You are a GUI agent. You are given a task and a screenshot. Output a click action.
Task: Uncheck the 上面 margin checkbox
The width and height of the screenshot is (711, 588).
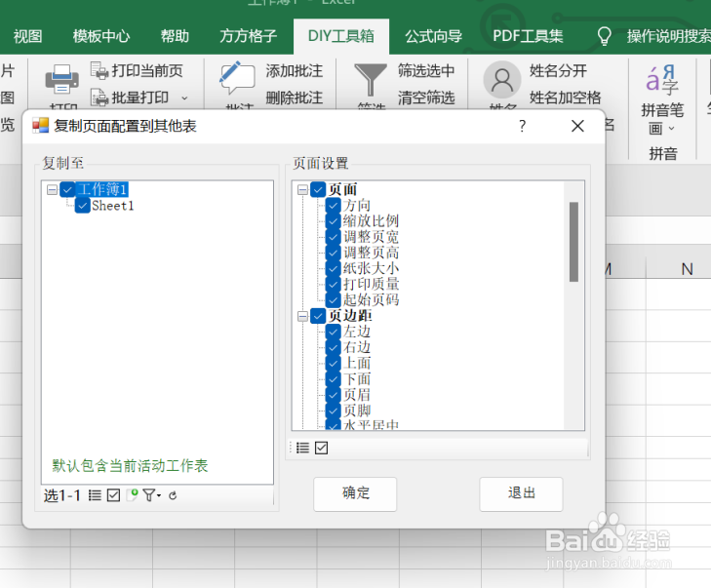tap(333, 363)
